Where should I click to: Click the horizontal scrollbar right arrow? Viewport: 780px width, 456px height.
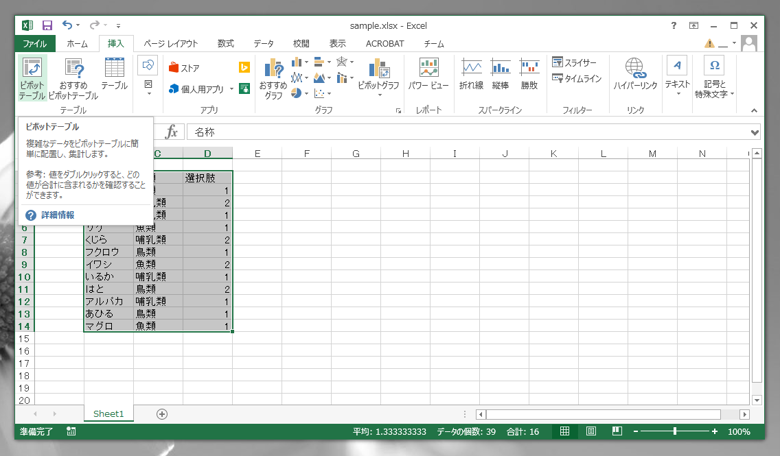pos(745,414)
